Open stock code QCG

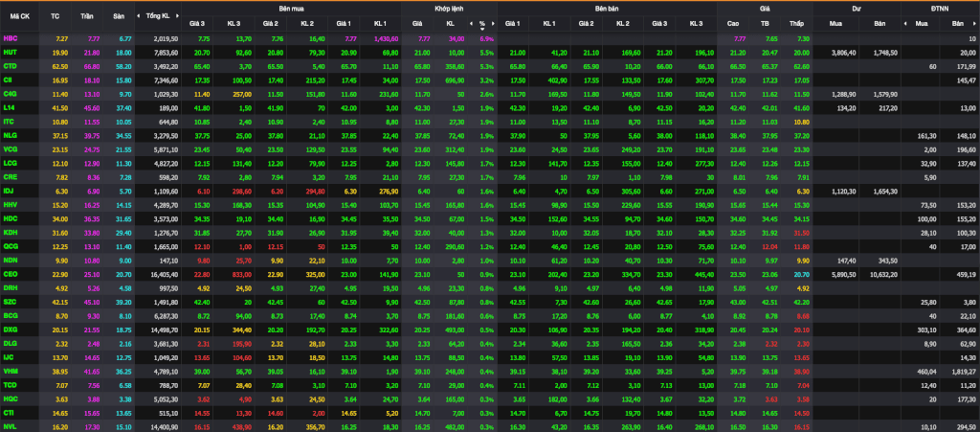[x=10, y=246]
